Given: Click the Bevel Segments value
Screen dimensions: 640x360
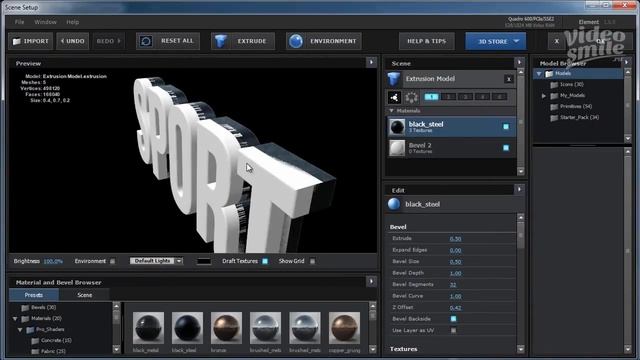Looking at the screenshot, I should click(453, 285).
